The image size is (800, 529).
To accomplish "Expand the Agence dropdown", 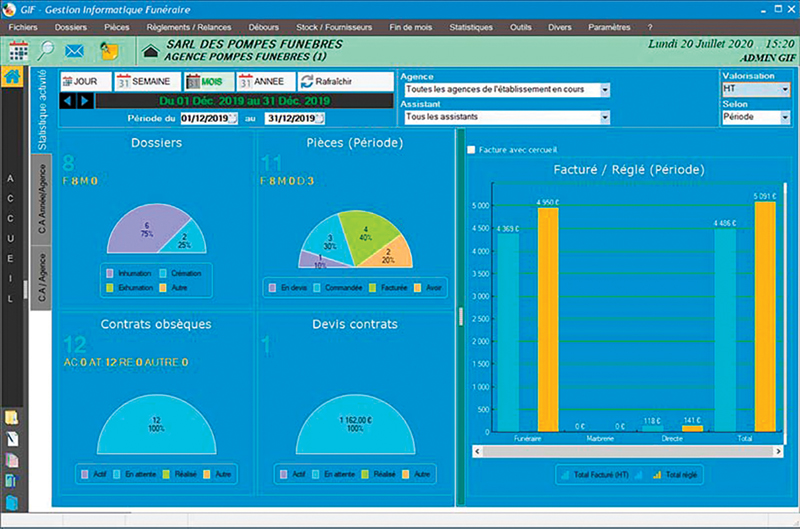I will (605, 90).
